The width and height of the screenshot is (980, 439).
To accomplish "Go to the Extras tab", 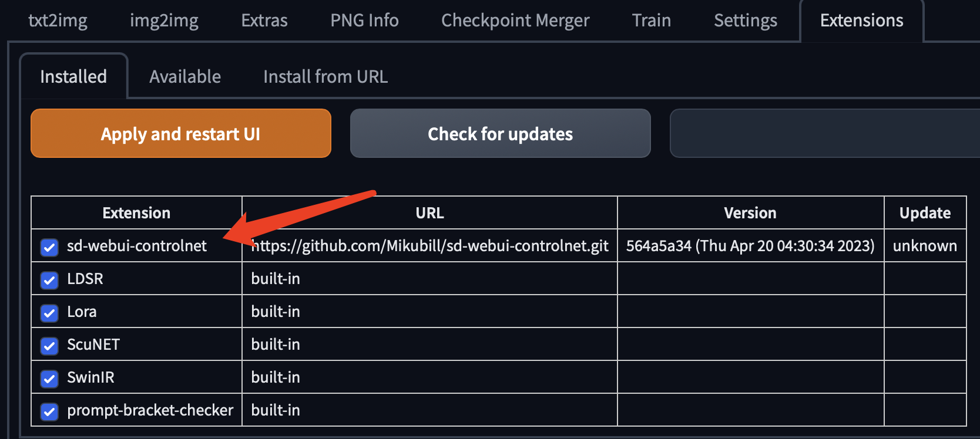I will 264,21.
